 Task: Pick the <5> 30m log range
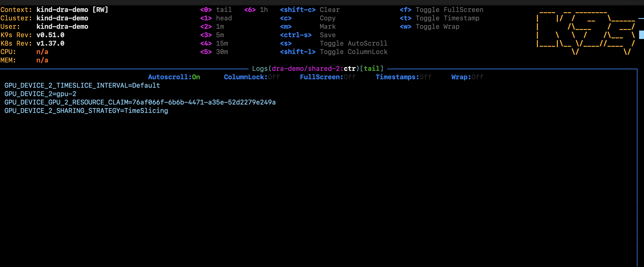214,52
